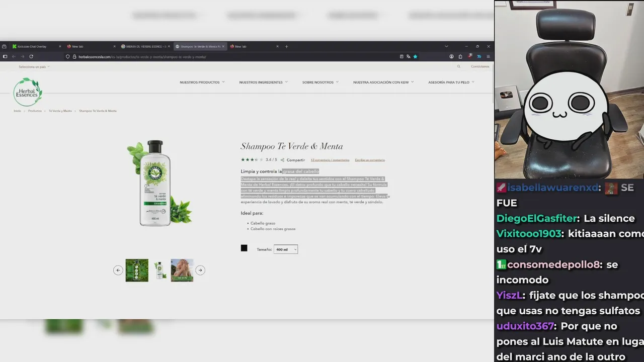Open the sidebar toggle in the browser toolbar
Viewport: 644px width, 362px height.
[5, 57]
